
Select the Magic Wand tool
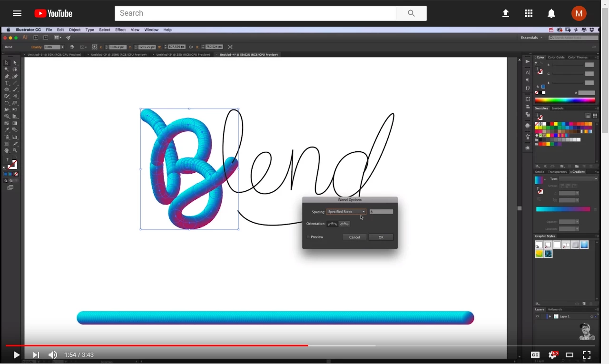[x=7, y=69]
